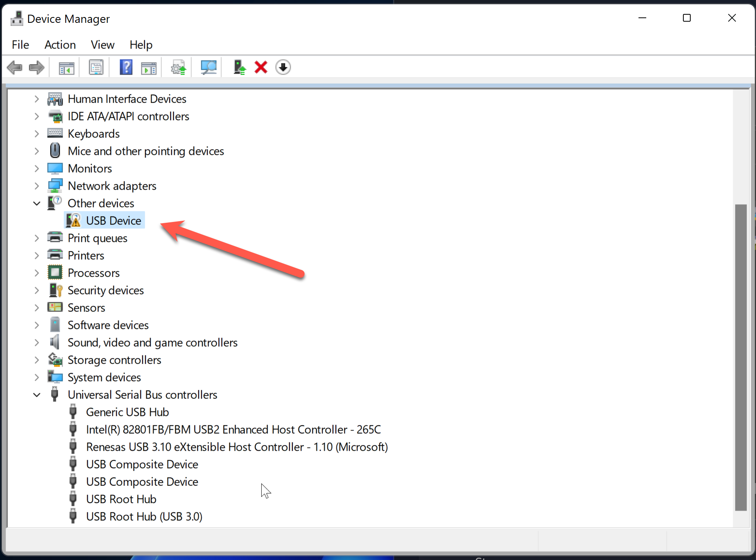Open the View menu
Image resolution: width=756 pixels, height=560 pixels.
(102, 45)
